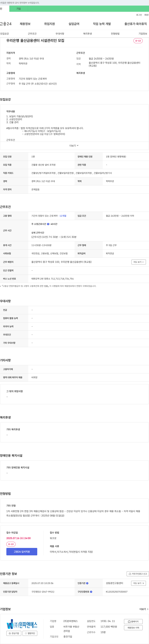Click 구인인증번호 value K120252507030007
The width and height of the screenshot is (149, 644).
click(x=116, y=592)
